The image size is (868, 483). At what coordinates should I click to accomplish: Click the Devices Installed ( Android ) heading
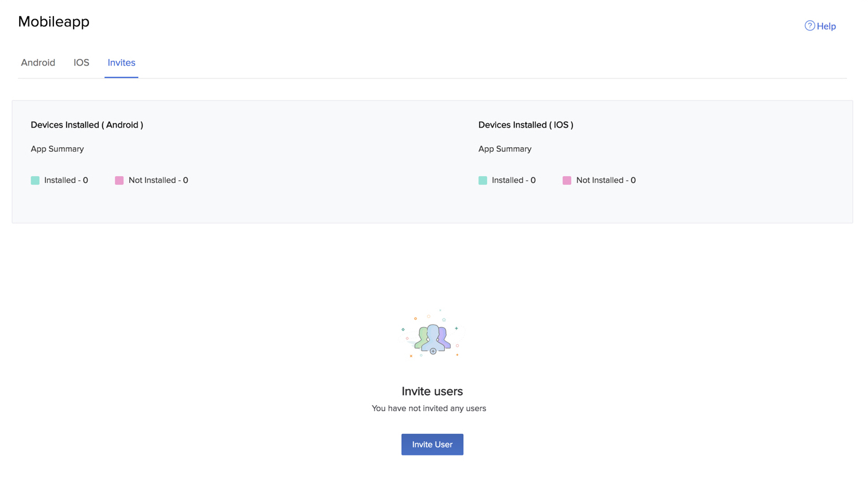click(87, 125)
